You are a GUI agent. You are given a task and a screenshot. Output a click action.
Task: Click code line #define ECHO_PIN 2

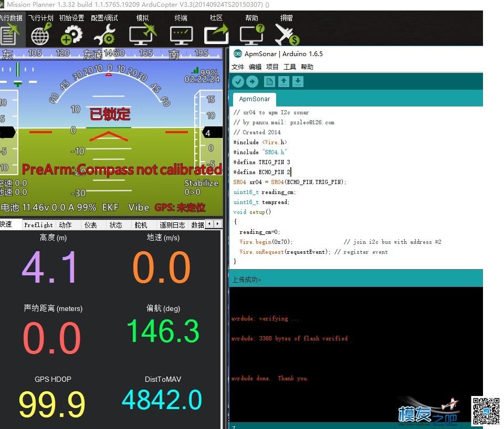pos(261,172)
